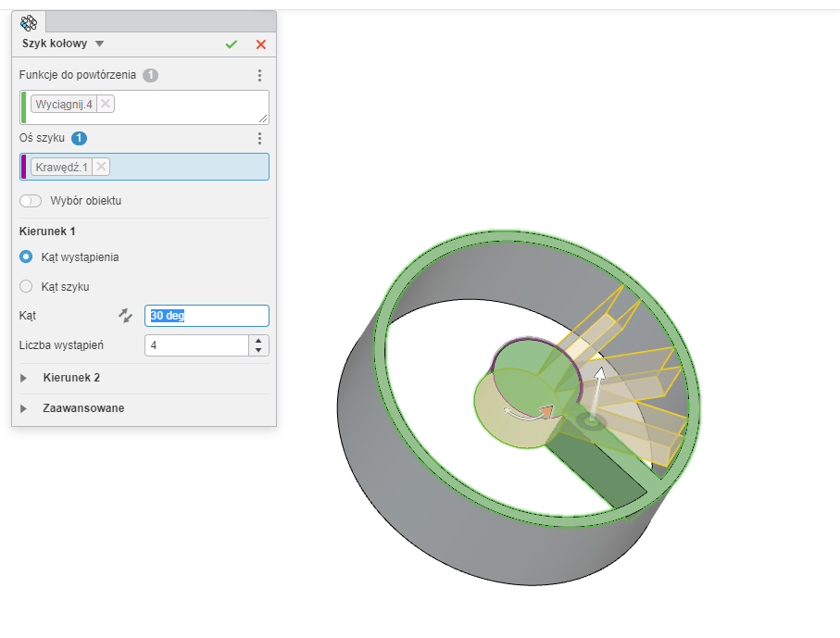
Task: Select the Kąt szyku radio option
Action: (x=26, y=287)
